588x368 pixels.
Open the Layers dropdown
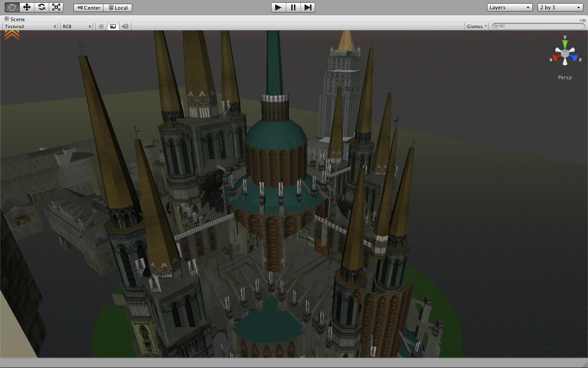(510, 7)
